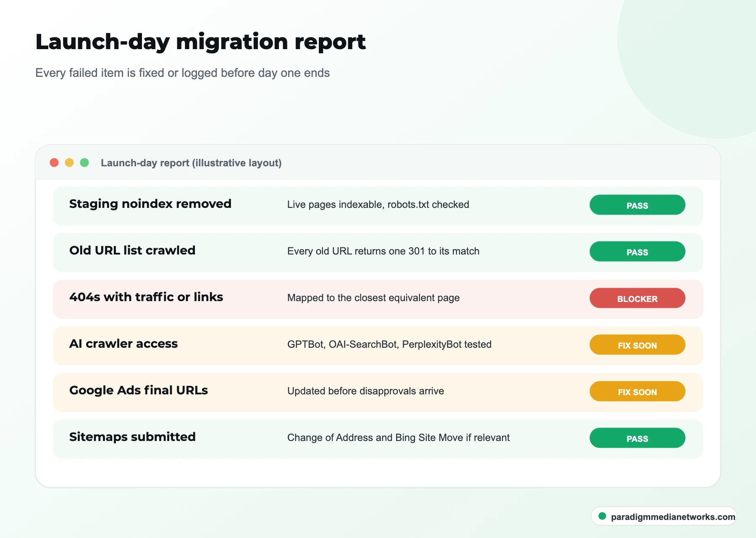Click the BLOCKER badge
Image resolution: width=756 pixels, height=538 pixels.
click(x=637, y=298)
